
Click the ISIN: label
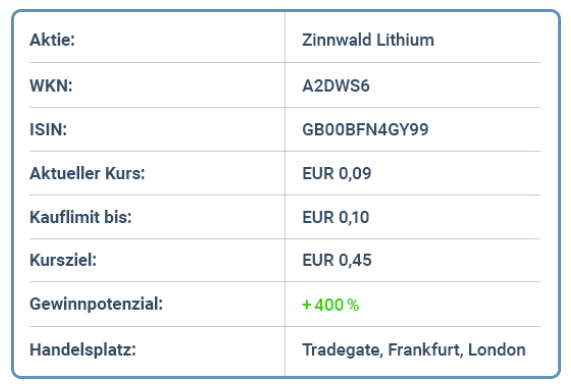point(48,129)
